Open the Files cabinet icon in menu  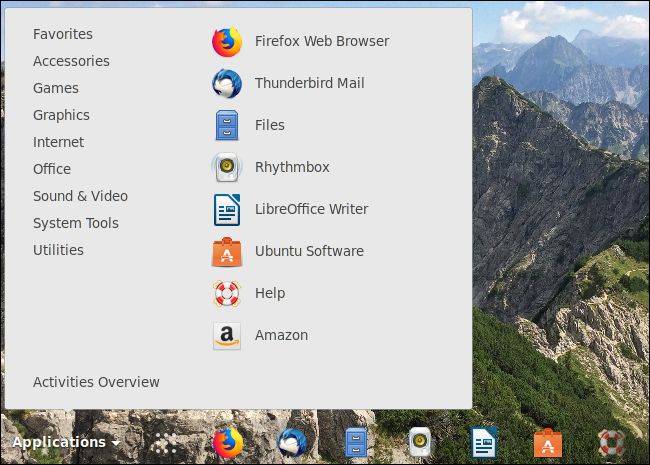point(227,125)
